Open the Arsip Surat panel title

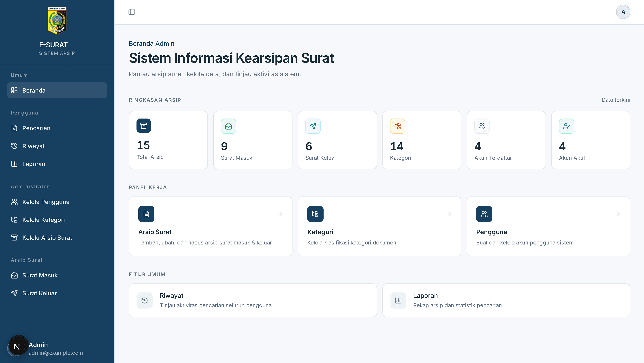point(155,232)
